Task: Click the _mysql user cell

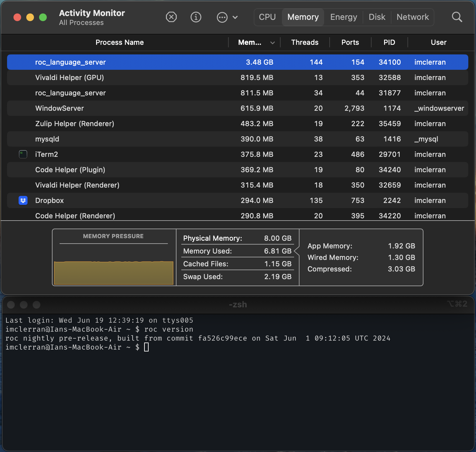Action: click(x=426, y=139)
